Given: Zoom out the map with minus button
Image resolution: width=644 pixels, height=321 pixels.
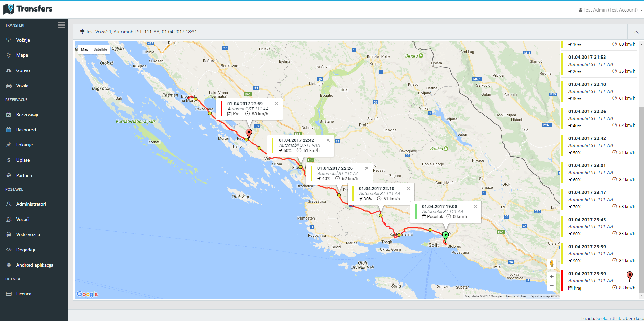Looking at the screenshot, I should (552, 286).
